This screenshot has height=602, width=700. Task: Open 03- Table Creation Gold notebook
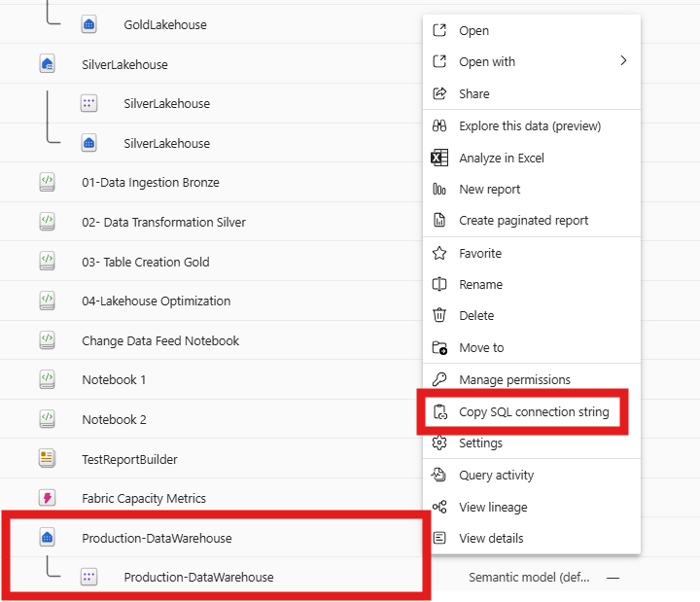[145, 262]
